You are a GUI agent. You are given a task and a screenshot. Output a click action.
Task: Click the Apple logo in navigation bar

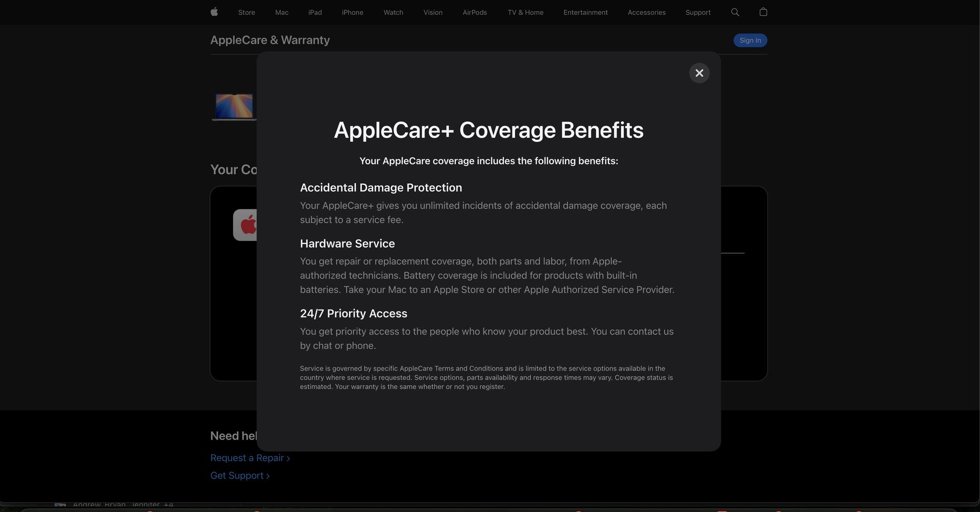coord(214,12)
